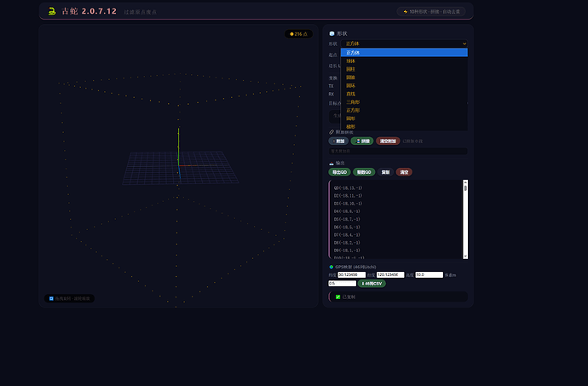Click the lightning icon in the top badge
588x386 pixels.
(406, 12)
